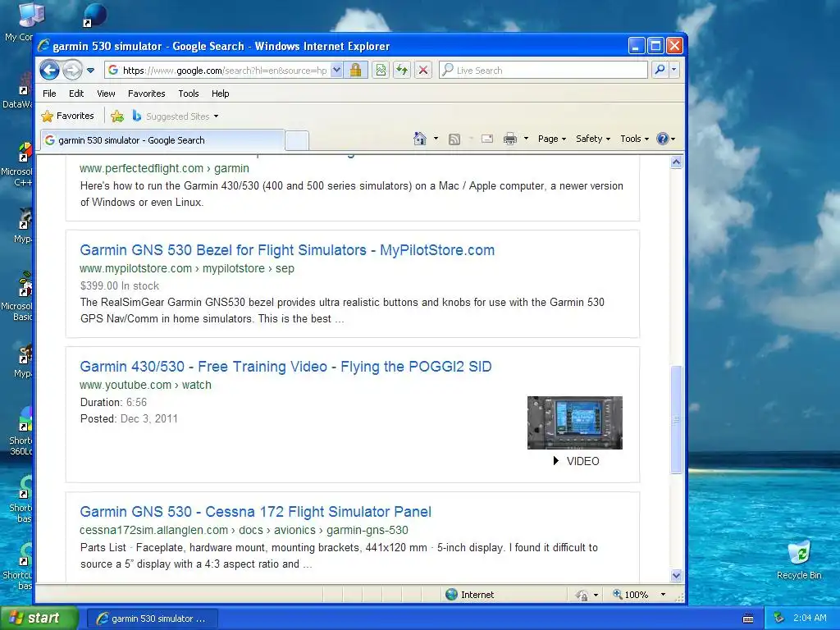The image size is (840, 630).
Task: Open the Help menu
Action: [x=220, y=94]
